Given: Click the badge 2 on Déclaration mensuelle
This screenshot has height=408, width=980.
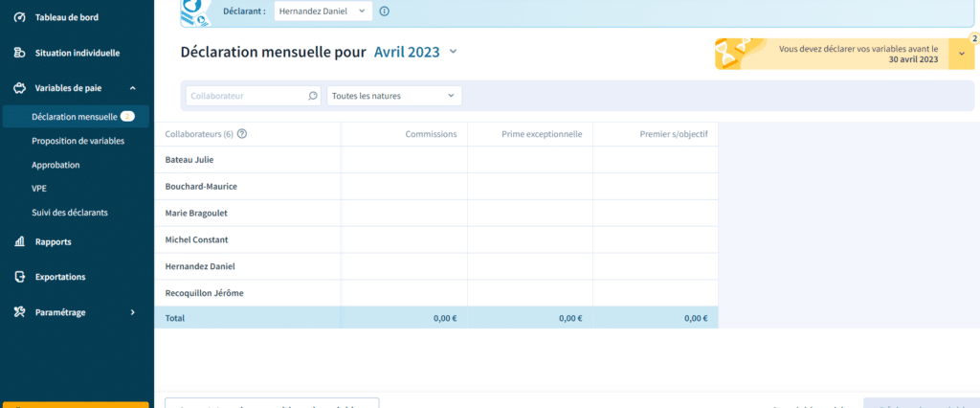Looking at the screenshot, I should click(x=127, y=117).
